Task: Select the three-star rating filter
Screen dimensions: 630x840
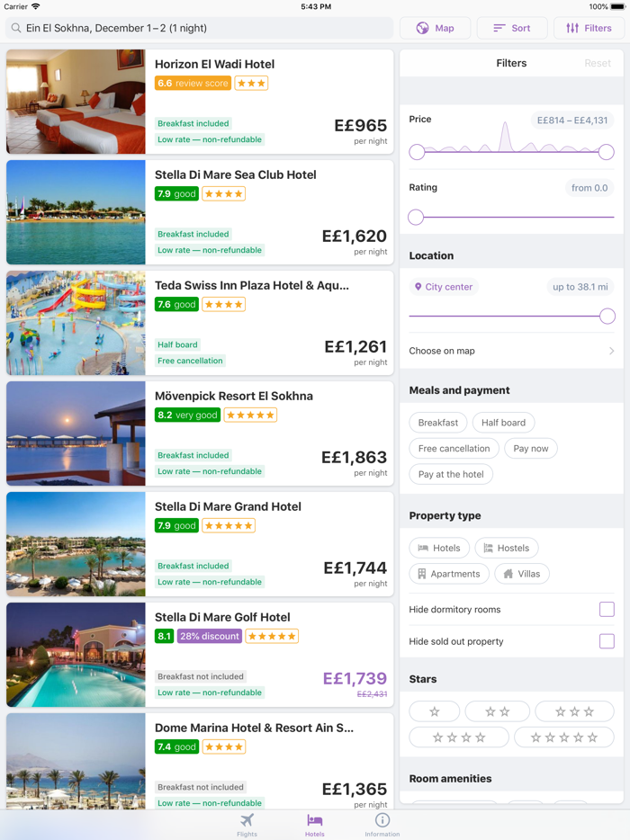Action: coord(574,710)
